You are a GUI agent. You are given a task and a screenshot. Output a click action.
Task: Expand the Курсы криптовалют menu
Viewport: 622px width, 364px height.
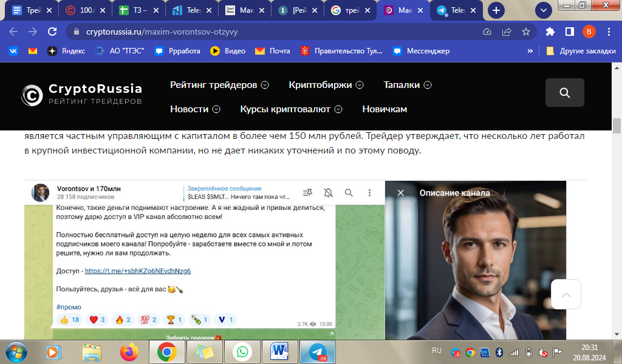[291, 109]
